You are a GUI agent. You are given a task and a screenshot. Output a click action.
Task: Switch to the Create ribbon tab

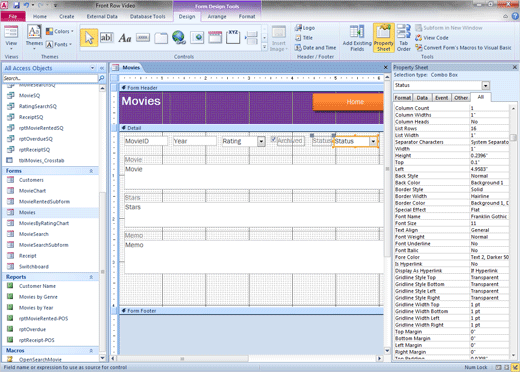tap(67, 16)
